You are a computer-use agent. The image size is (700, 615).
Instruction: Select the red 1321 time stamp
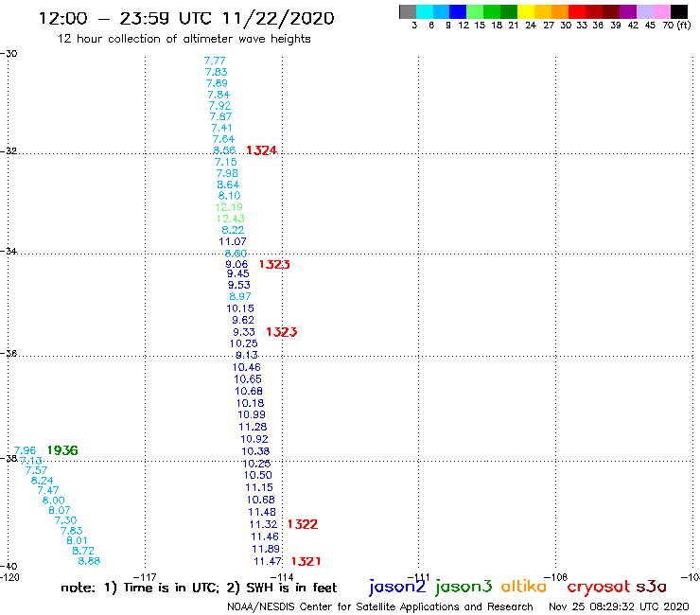[306, 561]
